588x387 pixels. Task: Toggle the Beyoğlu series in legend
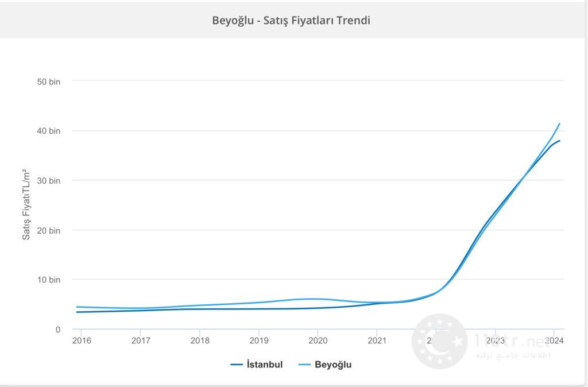coord(333,365)
